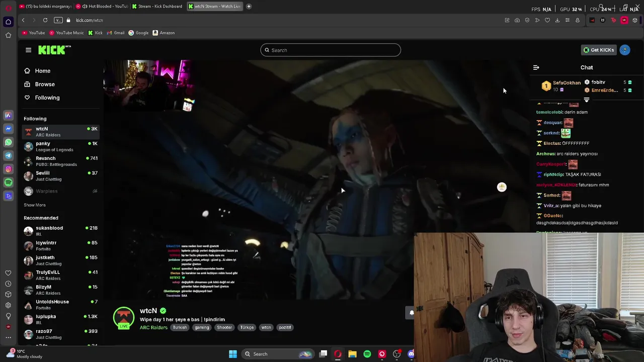Image resolution: width=644 pixels, height=362 pixels.
Task: Expand gift leaderboard arrow in chat
Action: tap(587, 100)
